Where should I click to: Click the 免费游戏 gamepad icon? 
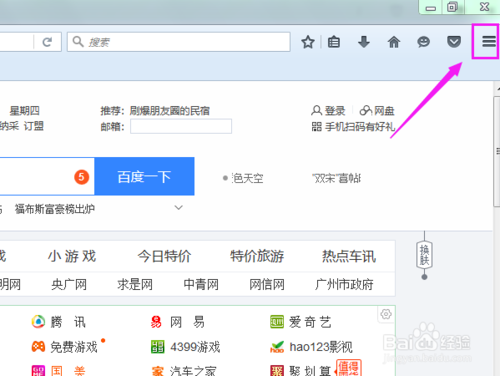click(x=38, y=347)
